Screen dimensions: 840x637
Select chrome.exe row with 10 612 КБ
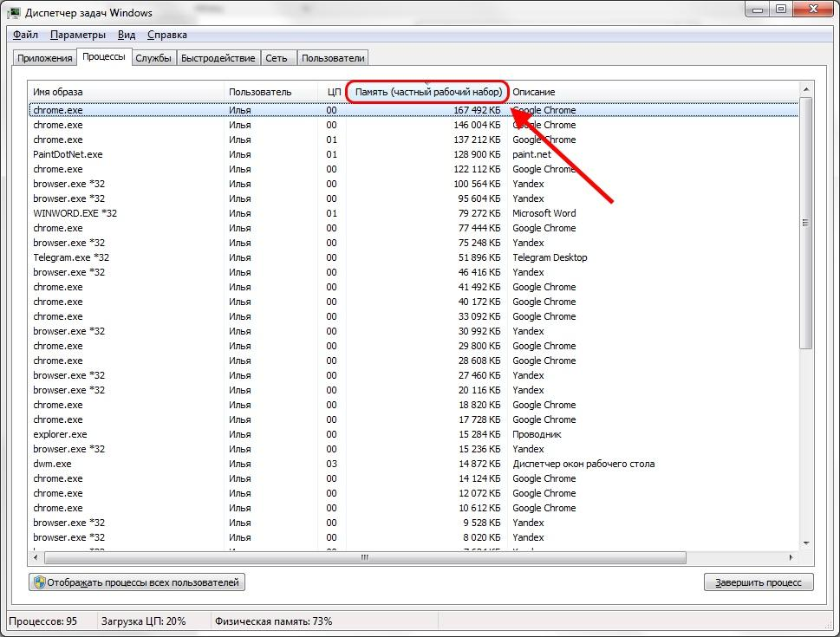point(413,508)
